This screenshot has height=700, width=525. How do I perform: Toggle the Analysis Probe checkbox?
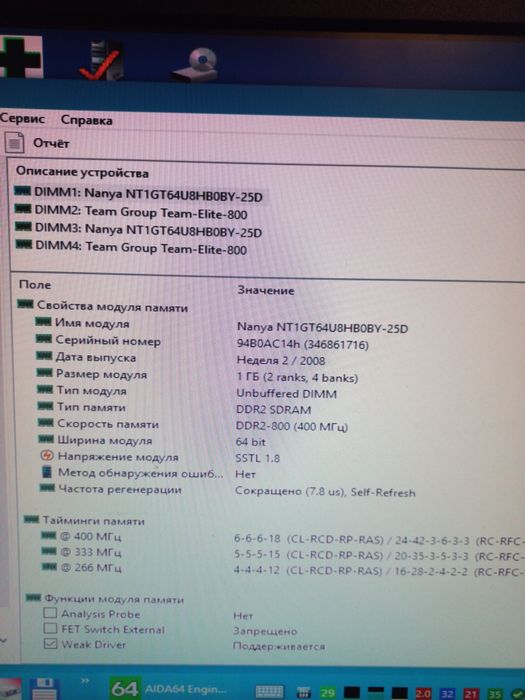[50, 613]
